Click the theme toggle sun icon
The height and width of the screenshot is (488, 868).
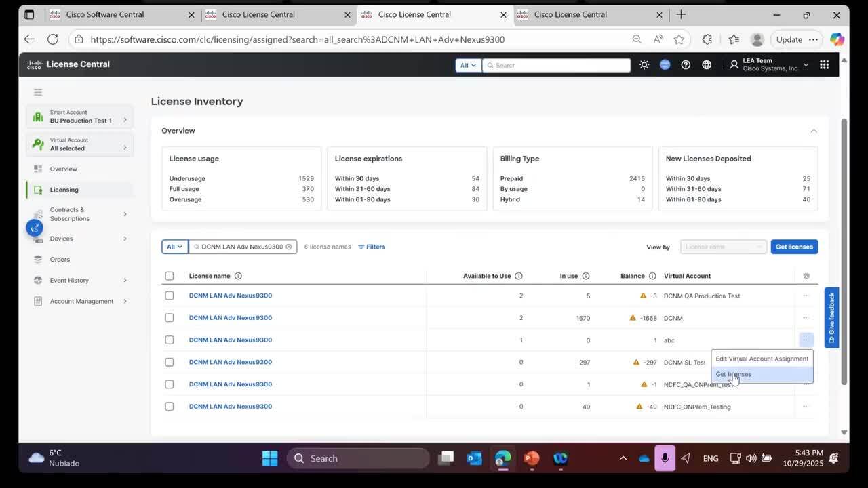pyautogui.click(x=644, y=65)
